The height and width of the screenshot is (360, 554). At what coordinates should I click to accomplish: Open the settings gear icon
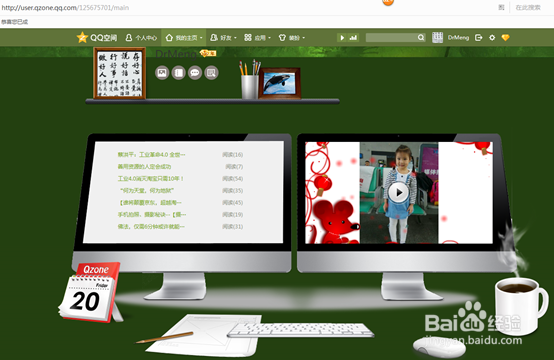click(492, 37)
